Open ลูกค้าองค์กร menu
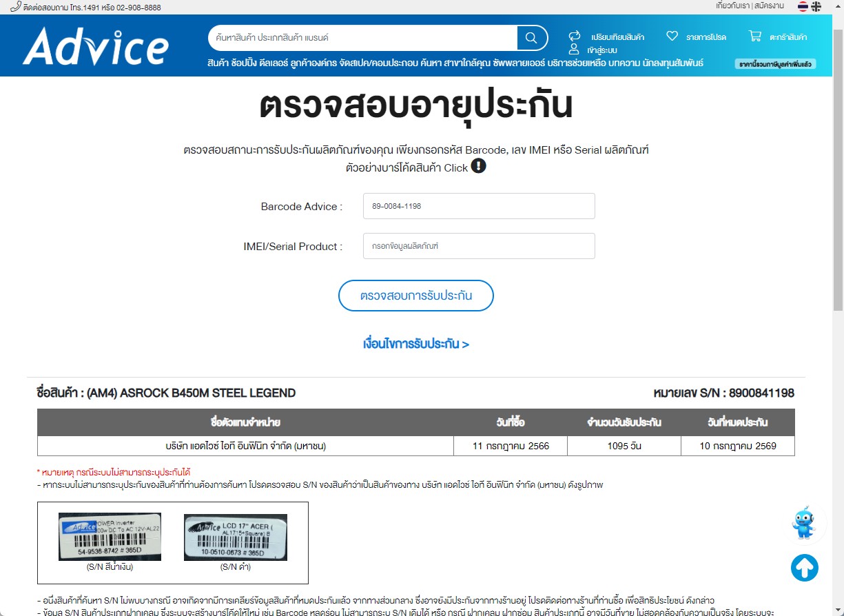This screenshot has height=616, width=844. [314, 63]
